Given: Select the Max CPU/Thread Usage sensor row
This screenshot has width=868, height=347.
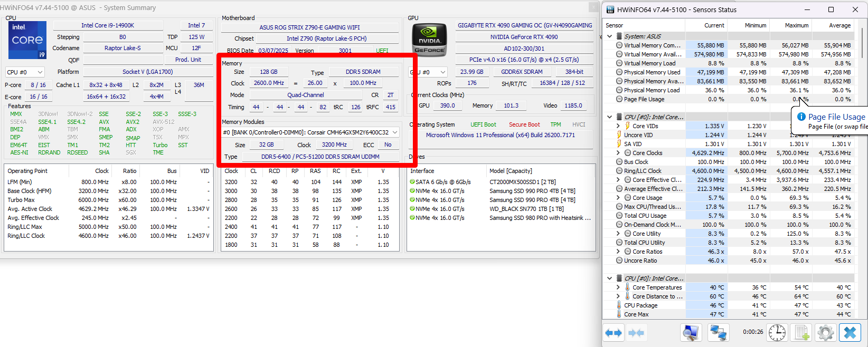Looking at the screenshot, I should click(x=729, y=207).
